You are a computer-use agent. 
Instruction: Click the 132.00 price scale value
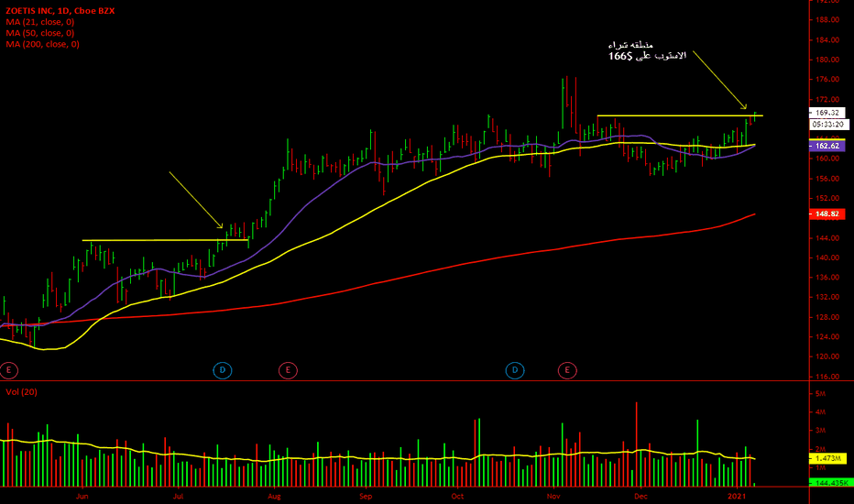point(827,297)
